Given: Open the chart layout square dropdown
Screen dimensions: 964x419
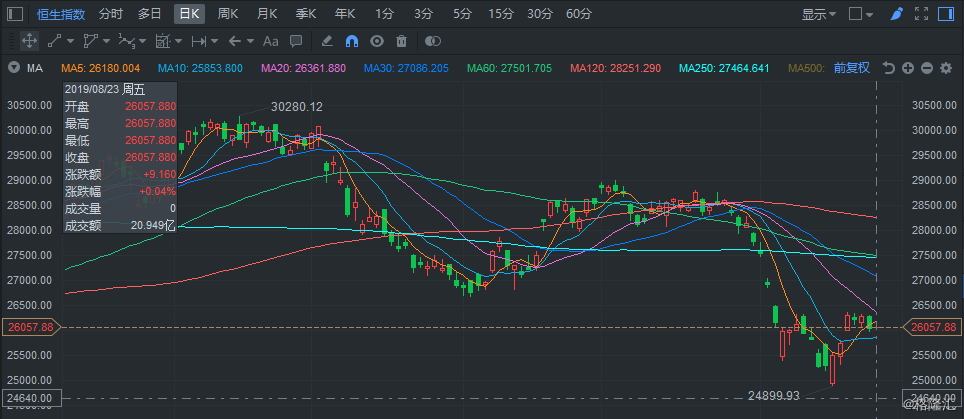Looking at the screenshot, I should pos(860,14).
